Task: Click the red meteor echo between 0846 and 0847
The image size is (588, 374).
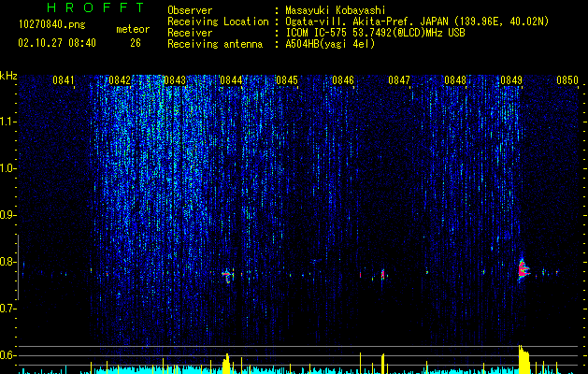Action: 383,274
